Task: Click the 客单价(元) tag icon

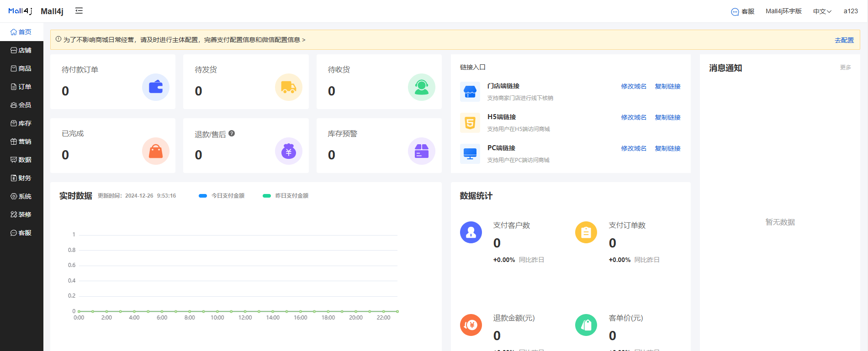Action: [586, 325]
